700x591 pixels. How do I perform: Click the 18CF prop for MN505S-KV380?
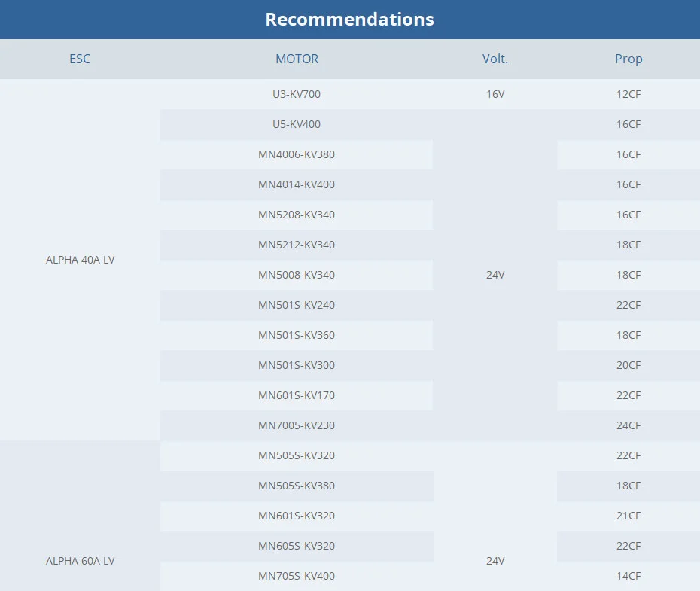tap(628, 486)
